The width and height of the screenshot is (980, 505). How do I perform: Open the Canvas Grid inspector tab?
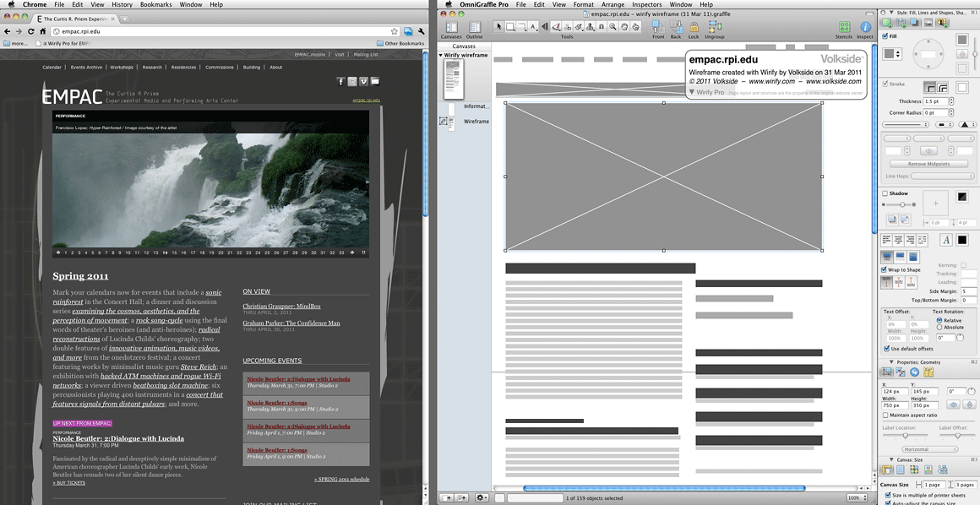[900, 470]
